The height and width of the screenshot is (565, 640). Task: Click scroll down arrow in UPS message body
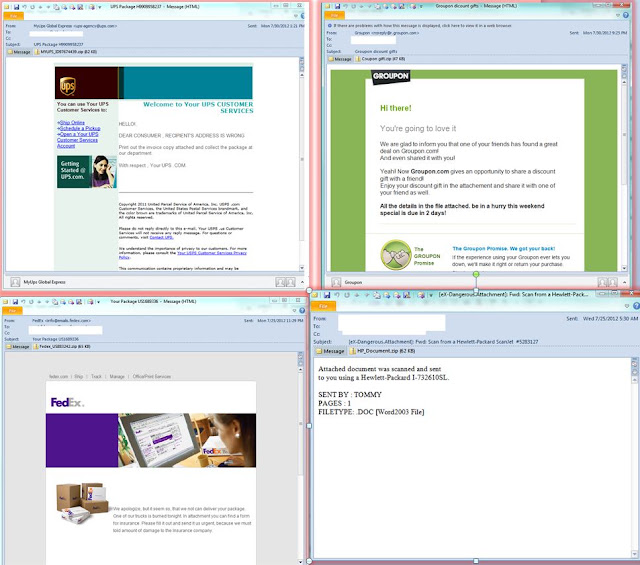click(302, 268)
